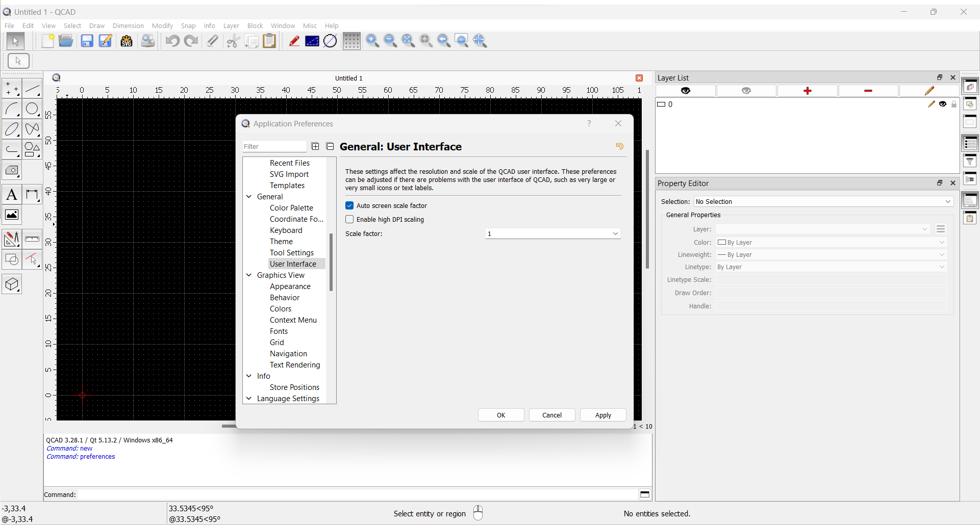Select the Text tool (A icon)

[12, 195]
